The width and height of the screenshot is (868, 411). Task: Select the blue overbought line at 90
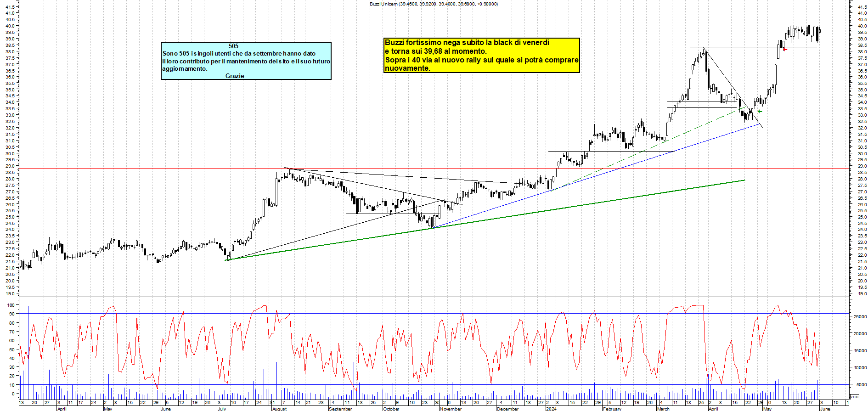(434, 314)
